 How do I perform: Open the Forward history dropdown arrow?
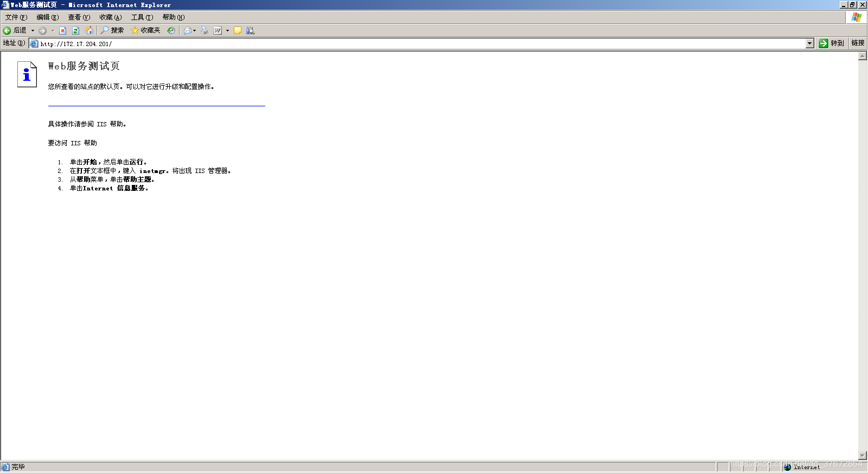click(53, 30)
